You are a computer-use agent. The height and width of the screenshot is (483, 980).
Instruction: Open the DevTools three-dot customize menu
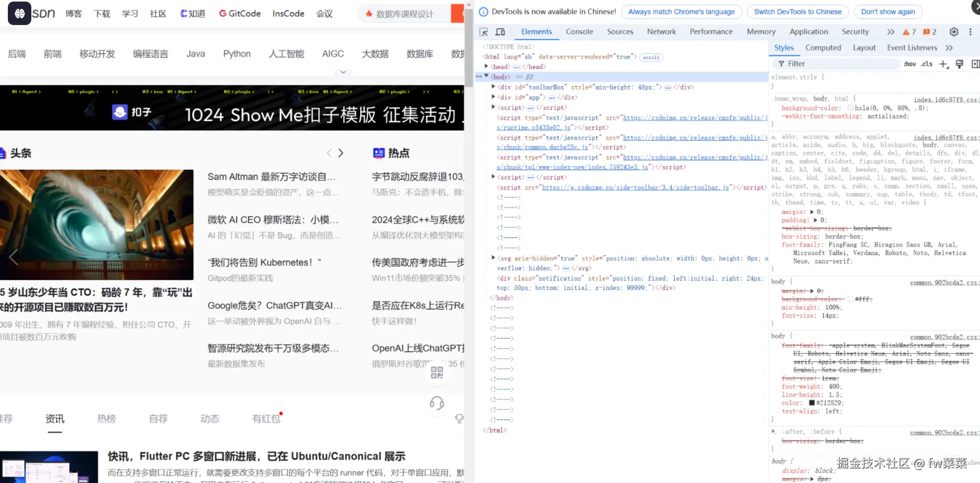970,32
